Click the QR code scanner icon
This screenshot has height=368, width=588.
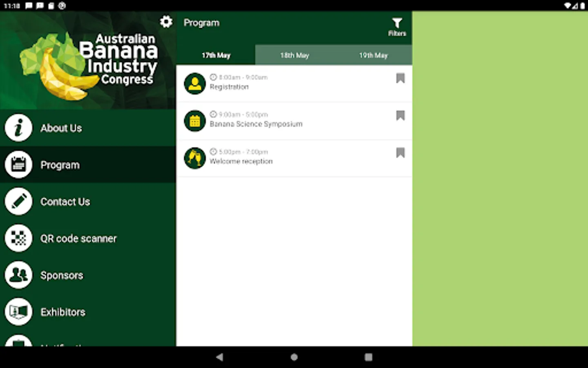[18, 238]
